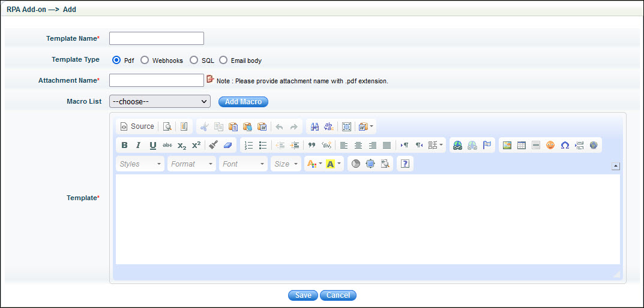This screenshot has width=644, height=308.
Task: Open the Macro List dropdown
Action: click(160, 101)
